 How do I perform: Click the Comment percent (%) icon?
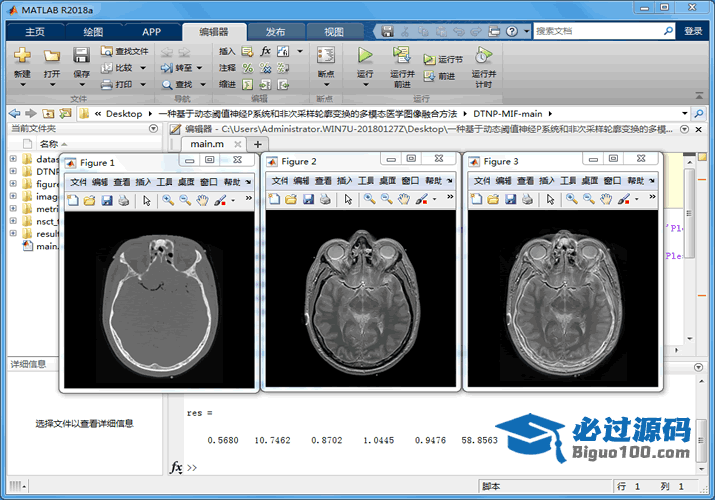[248, 68]
